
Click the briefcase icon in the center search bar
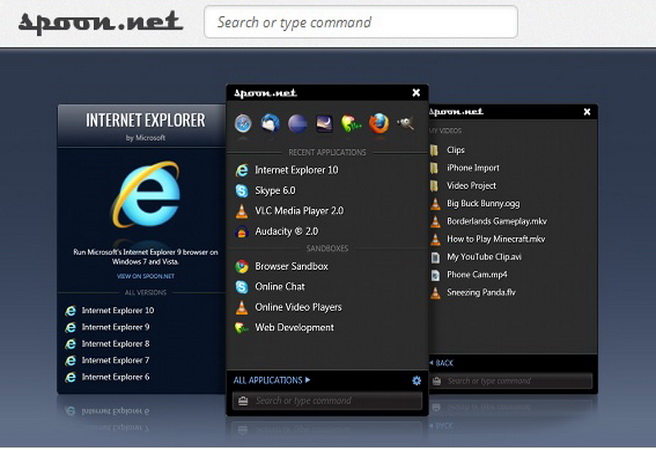tap(243, 401)
